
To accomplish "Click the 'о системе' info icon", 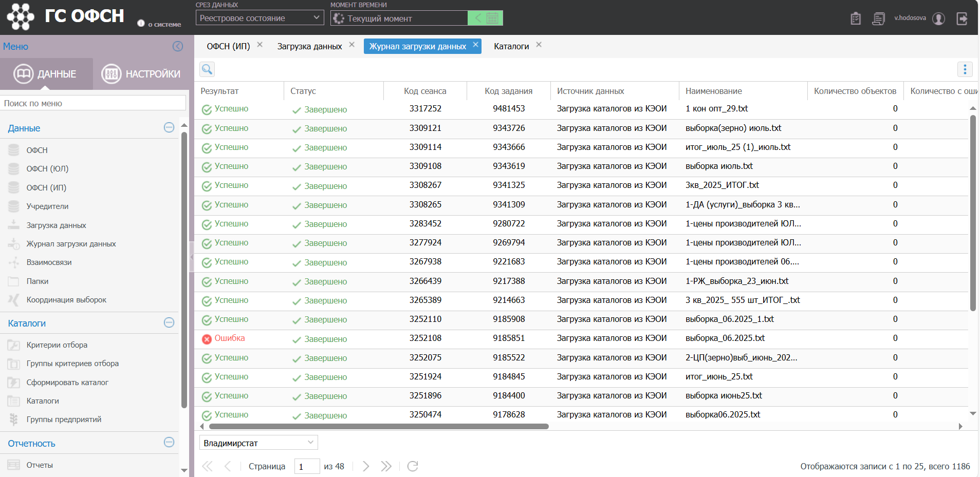I will pyautogui.click(x=141, y=23).
